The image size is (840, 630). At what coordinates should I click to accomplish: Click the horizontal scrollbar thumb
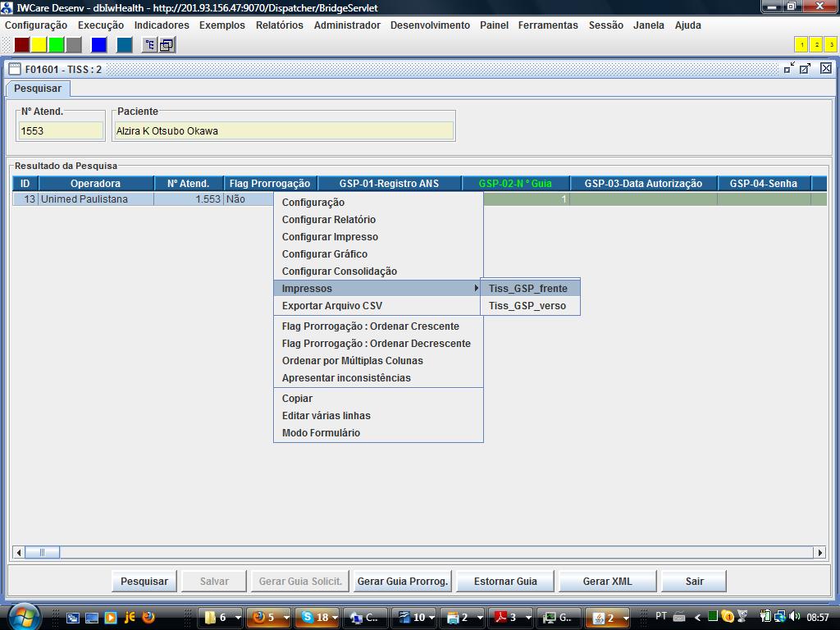(x=43, y=552)
